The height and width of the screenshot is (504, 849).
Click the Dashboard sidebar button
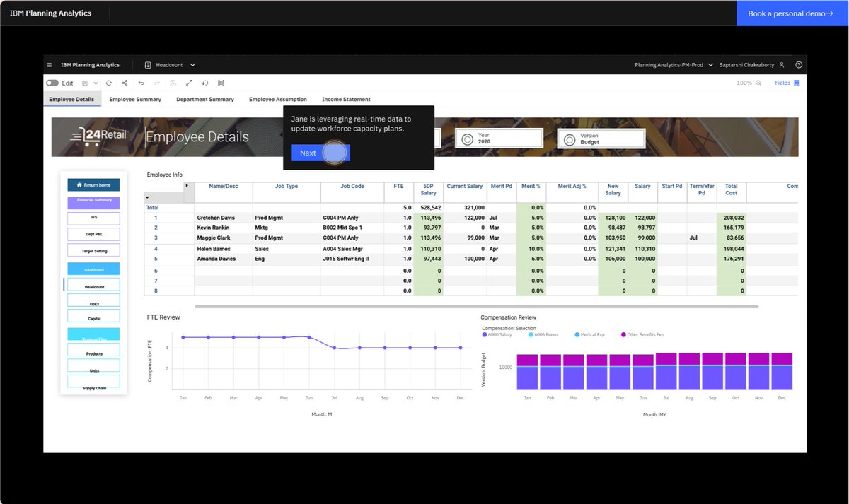coord(93,269)
